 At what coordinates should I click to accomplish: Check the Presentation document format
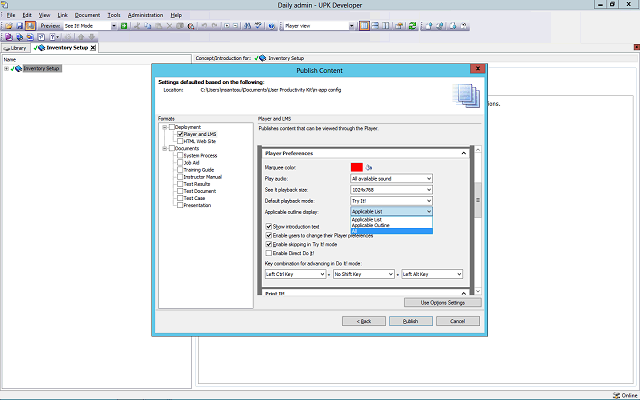point(180,205)
